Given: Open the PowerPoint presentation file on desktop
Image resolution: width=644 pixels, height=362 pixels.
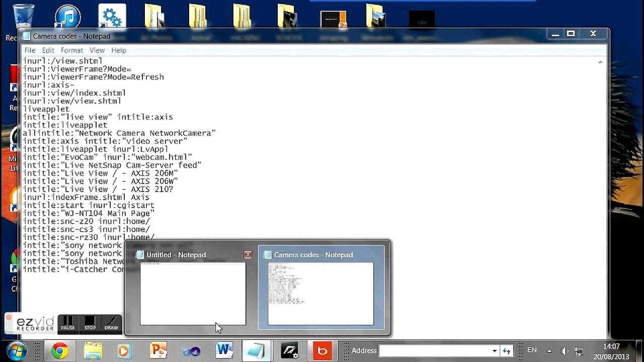Looking at the screenshot, I should pos(333,20).
